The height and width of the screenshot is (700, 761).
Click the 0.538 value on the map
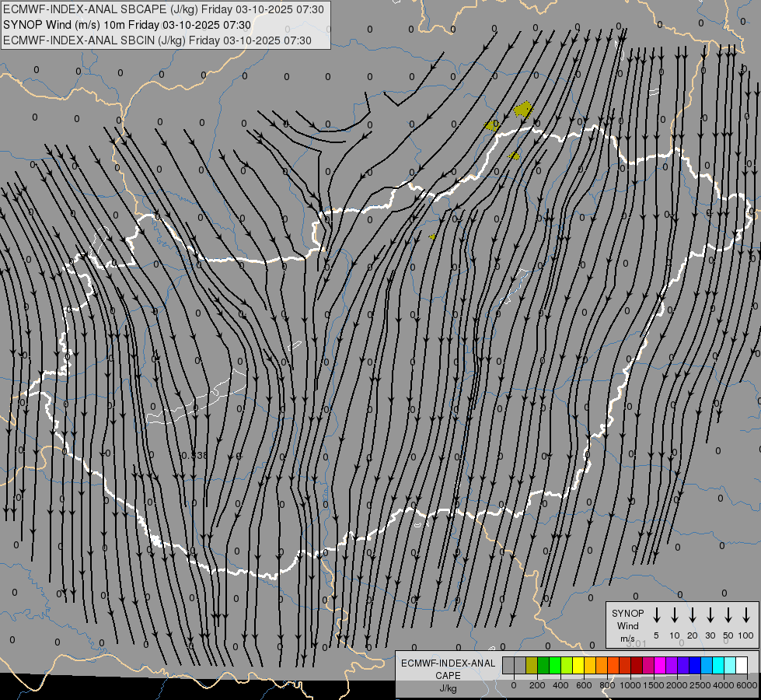(x=194, y=455)
